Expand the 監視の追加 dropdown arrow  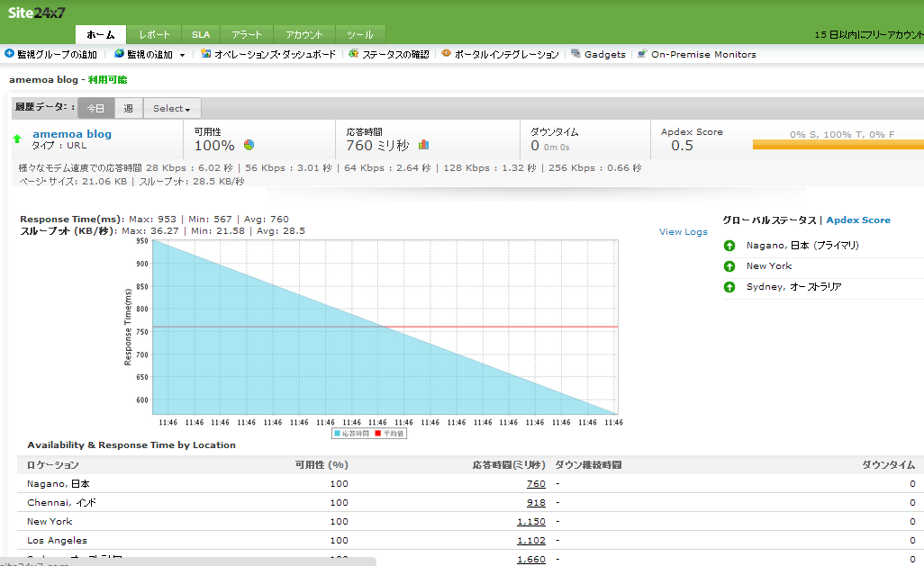click(182, 55)
